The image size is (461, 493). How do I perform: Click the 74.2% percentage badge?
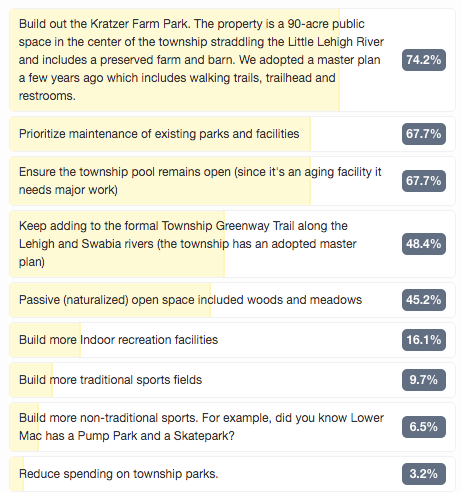(x=424, y=60)
